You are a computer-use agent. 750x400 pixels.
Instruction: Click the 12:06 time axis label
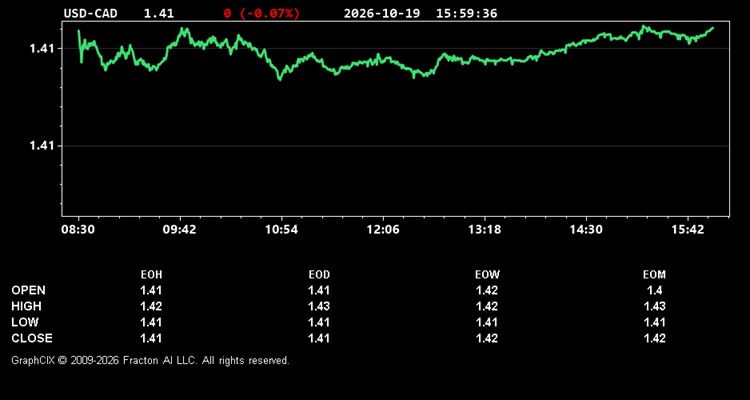pos(383,230)
